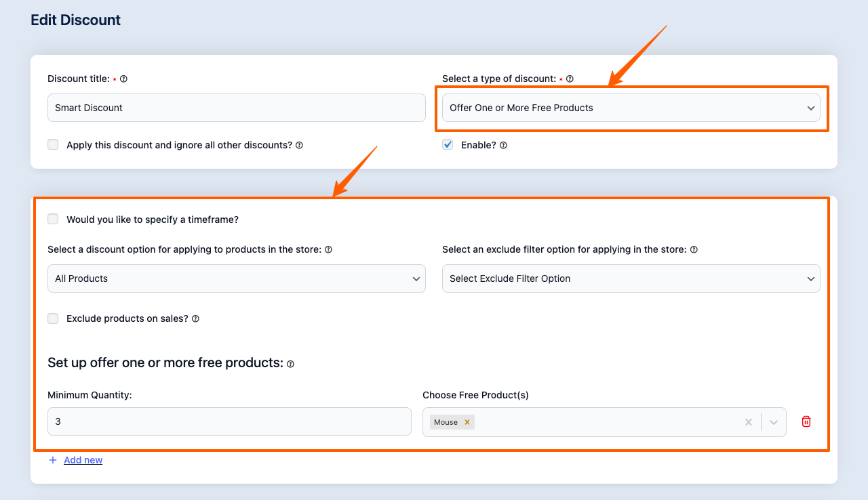Screen dimensions: 868x500
Task: Click help icon next to Exclude products on sales
Action: point(195,319)
